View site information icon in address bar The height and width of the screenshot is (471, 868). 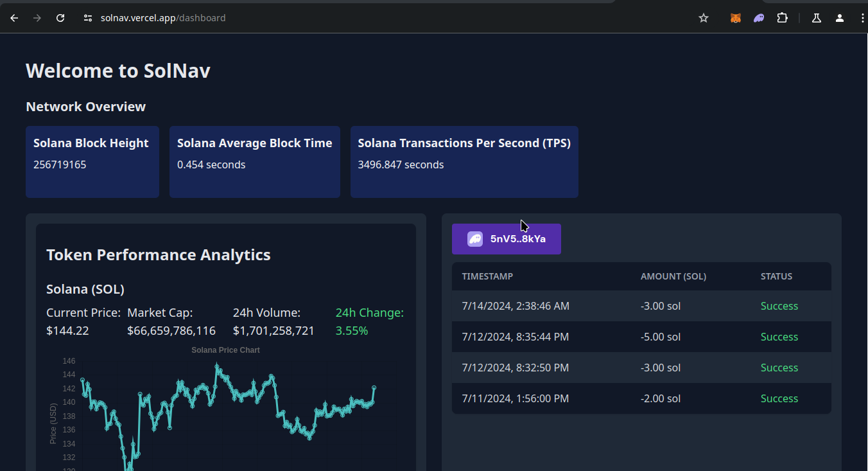tap(88, 18)
